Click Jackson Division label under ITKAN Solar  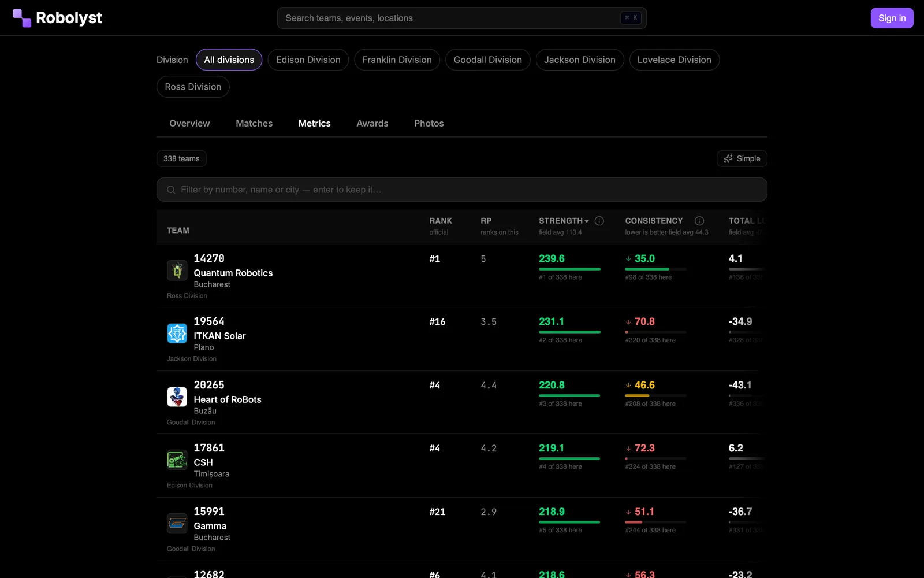(x=192, y=359)
